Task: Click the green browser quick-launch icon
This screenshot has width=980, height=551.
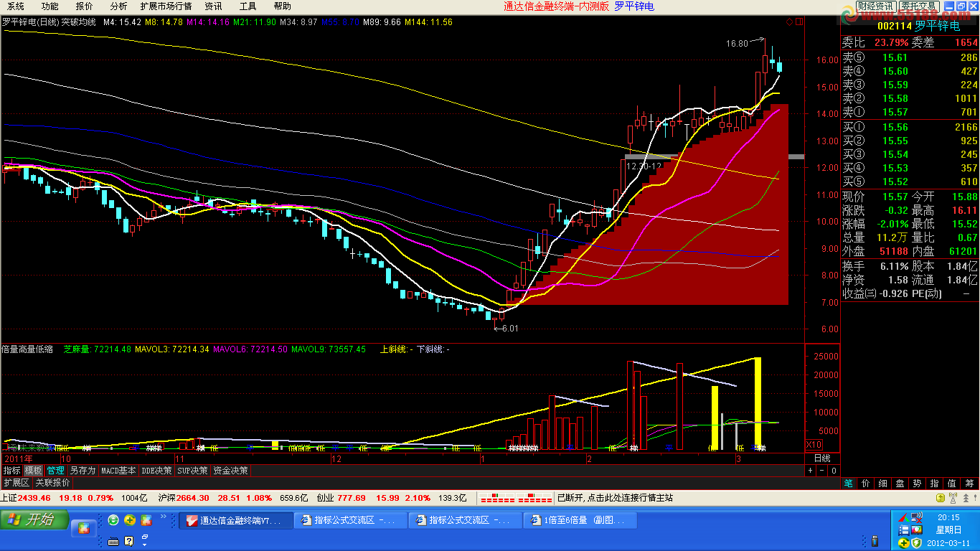Action: [113, 520]
